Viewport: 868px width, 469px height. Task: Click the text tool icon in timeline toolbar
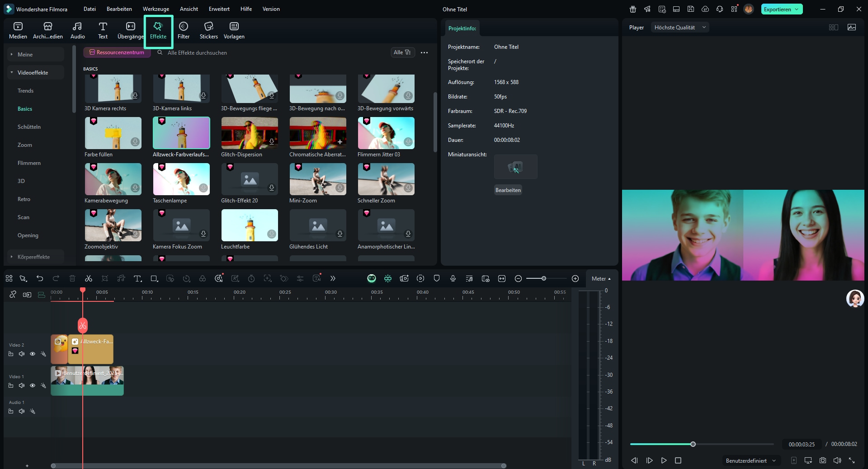(138, 278)
